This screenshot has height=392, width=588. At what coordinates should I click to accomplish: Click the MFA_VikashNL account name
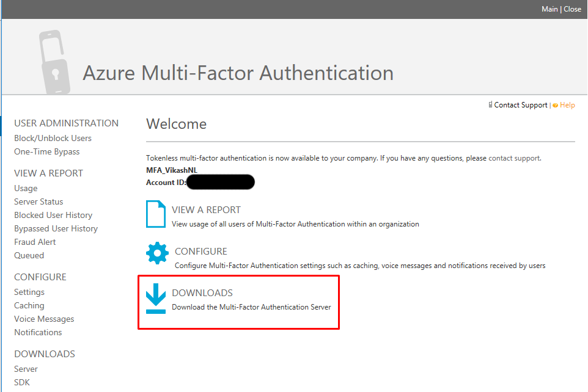point(172,170)
